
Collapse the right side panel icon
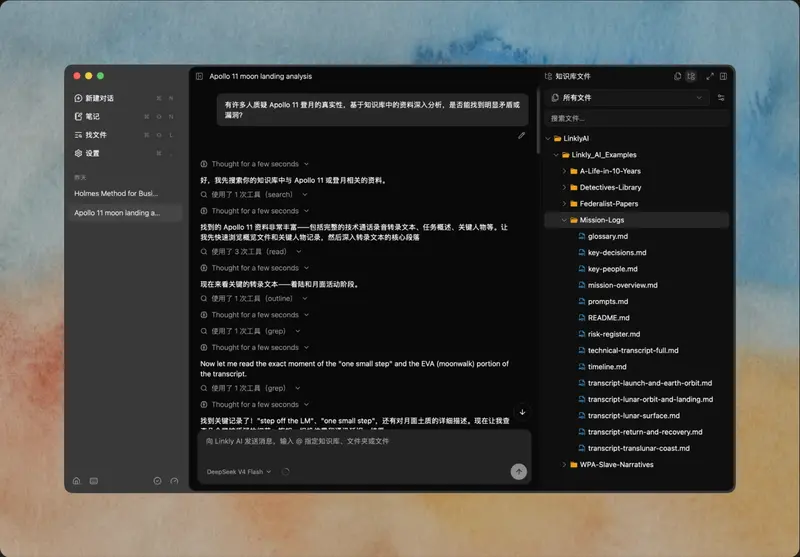pyautogui.click(x=723, y=76)
